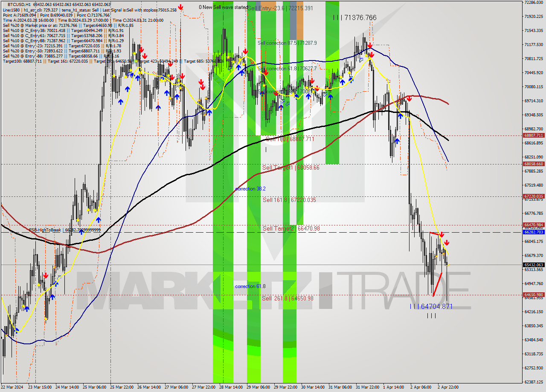Select the red 66470.984 price tag on axis

(x=533, y=225)
